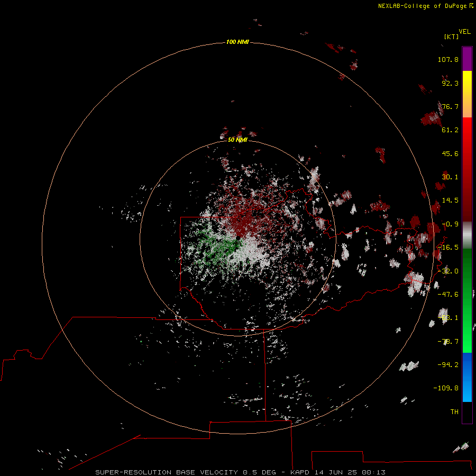Click the radar site center dot
This screenshot has height=476, width=476.
pyautogui.click(x=239, y=238)
